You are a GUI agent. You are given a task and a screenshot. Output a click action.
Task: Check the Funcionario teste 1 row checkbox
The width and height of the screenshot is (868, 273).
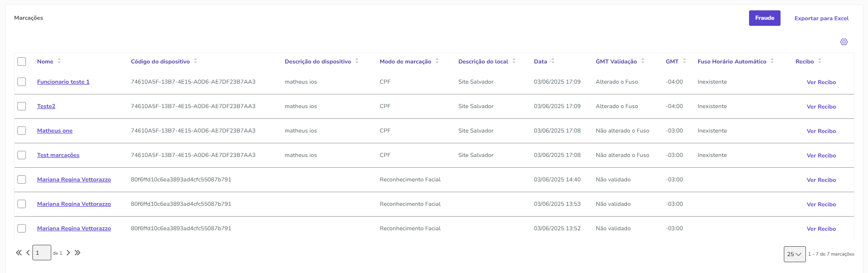[22, 82]
